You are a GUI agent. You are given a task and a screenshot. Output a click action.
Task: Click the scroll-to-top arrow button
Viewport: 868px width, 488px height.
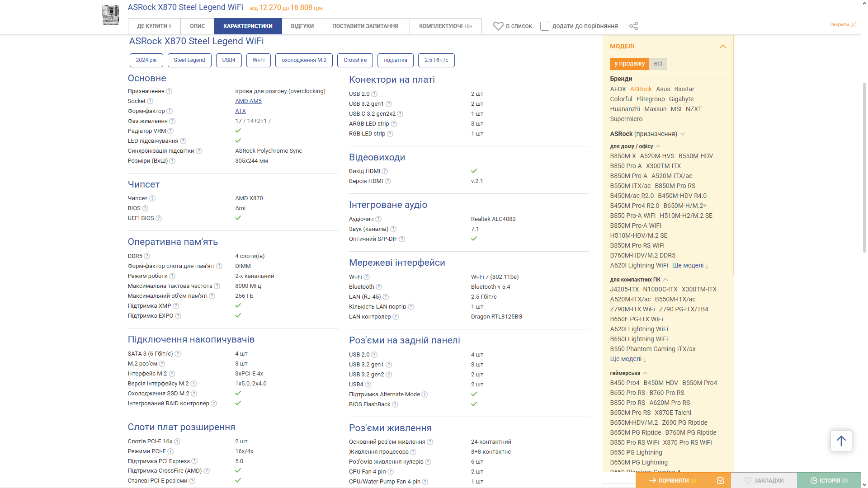(x=841, y=441)
